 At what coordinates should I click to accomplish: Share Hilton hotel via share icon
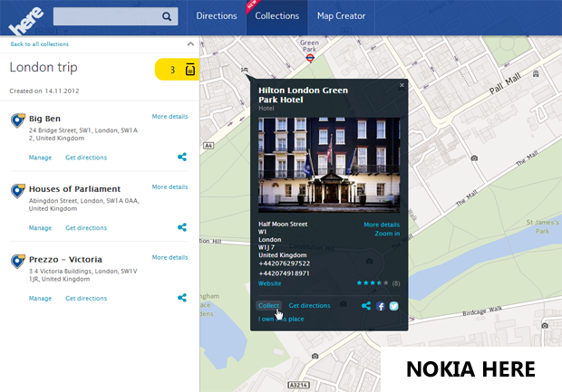pos(366,306)
